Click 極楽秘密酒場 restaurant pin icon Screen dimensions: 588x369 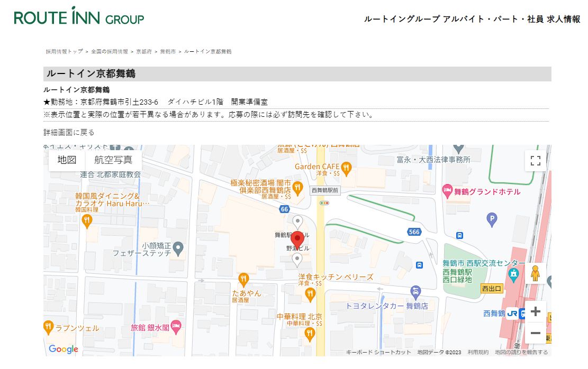click(x=298, y=188)
